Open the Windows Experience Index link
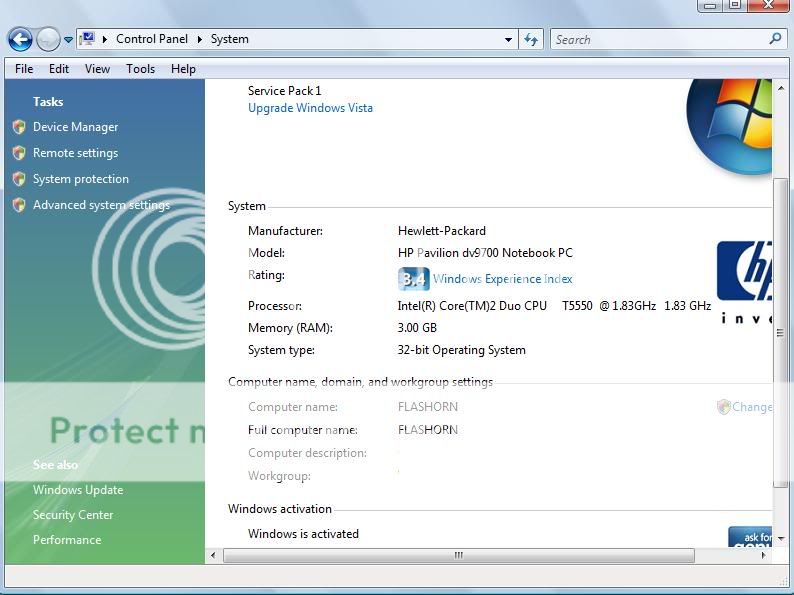 point(503,279)
